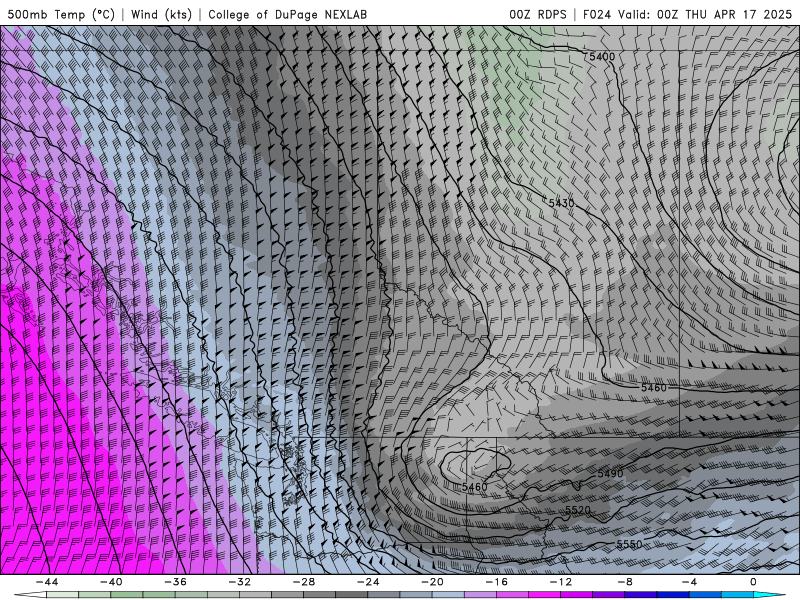800x600 pixels.
Task: Click the -28 colour scale label
Action: 304,582
